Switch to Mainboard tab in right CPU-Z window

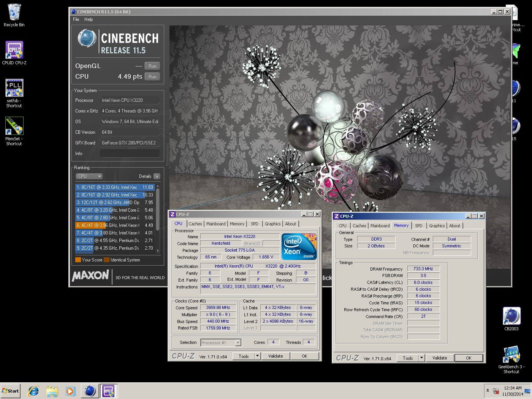[x=380, y=226]
